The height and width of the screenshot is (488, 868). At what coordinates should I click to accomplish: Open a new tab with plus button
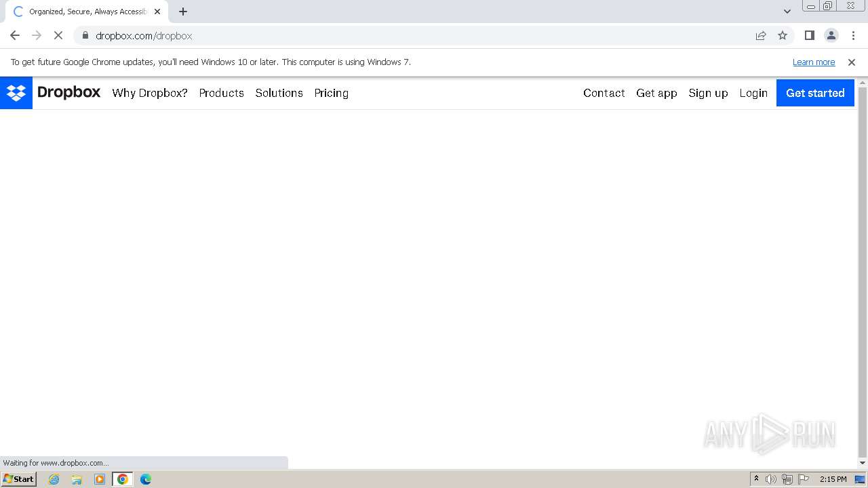click(x=183, y=12)
